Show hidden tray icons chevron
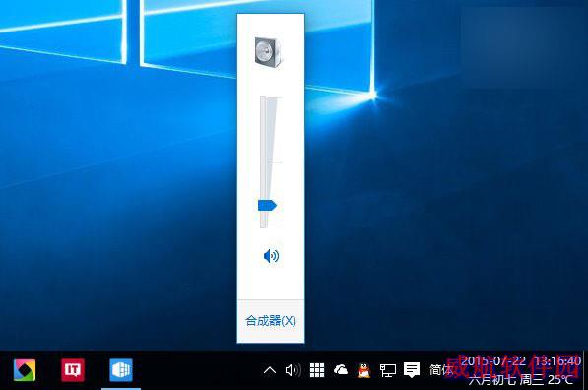 270,370
